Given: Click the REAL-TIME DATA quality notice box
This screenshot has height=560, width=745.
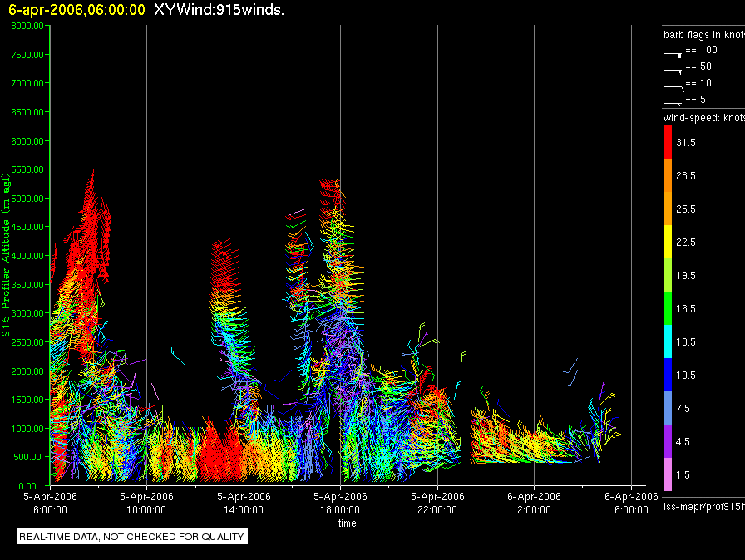Looking at the screenshot, I should pyautogui.click(x=131, y=537).
